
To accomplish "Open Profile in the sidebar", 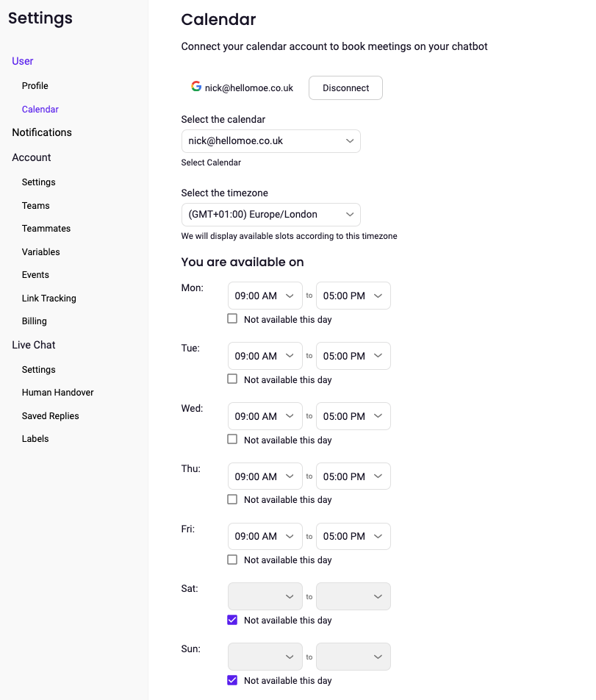I will click(x=35, y=86).
